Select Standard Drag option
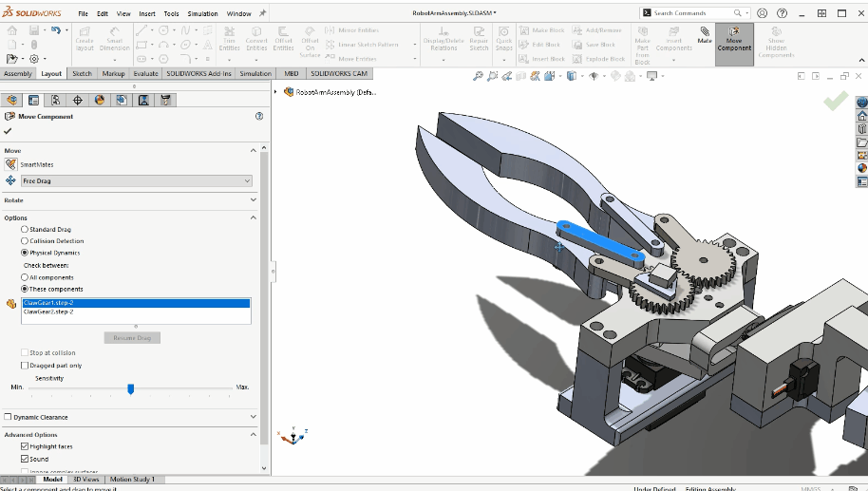 [25, 229]
